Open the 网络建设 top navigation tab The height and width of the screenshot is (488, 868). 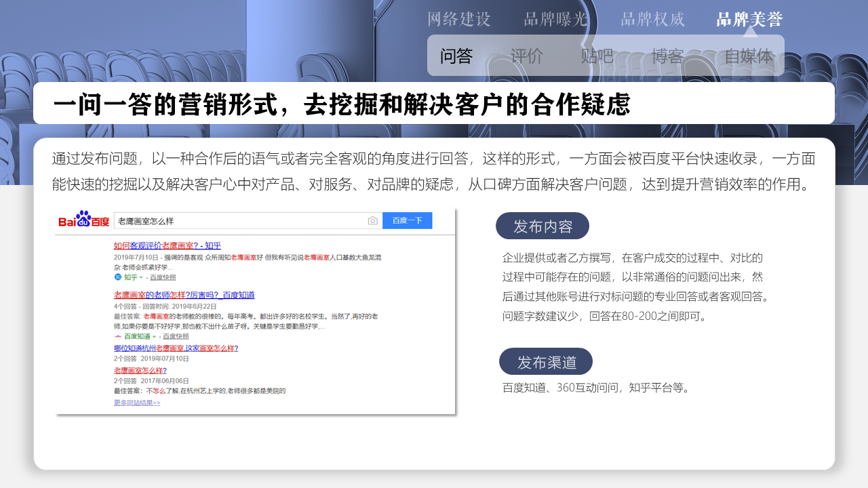coord(459,19)
